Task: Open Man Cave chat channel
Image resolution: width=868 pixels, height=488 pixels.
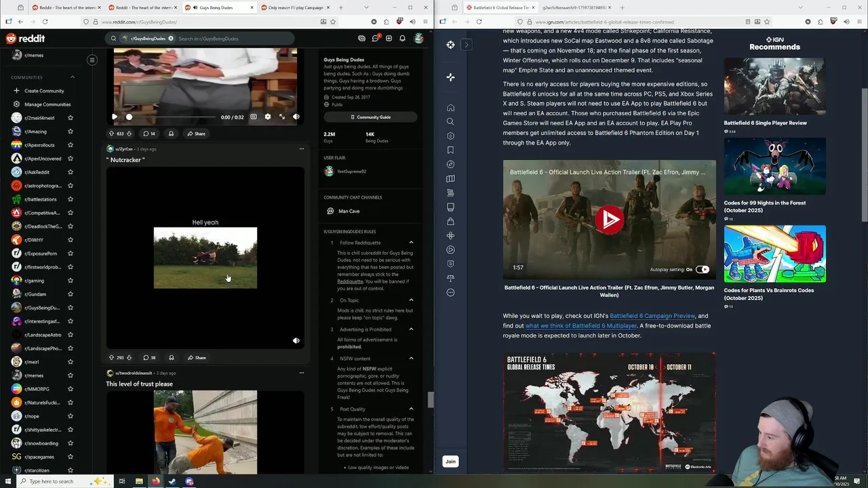Action: point(349,211)
